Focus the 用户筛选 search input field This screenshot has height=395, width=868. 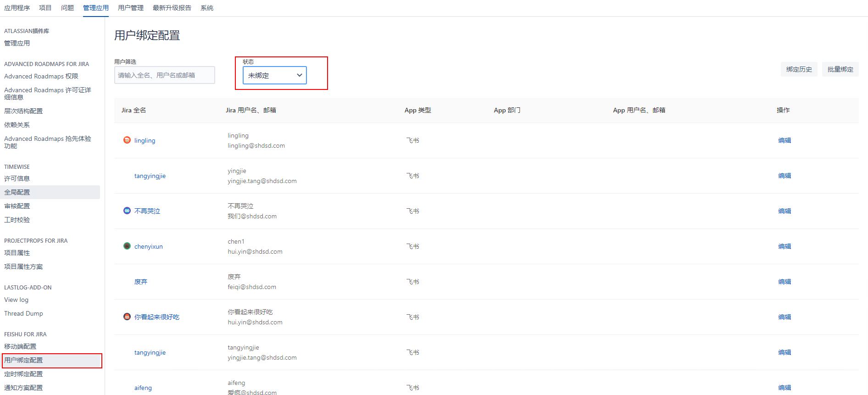coord(164,75)
